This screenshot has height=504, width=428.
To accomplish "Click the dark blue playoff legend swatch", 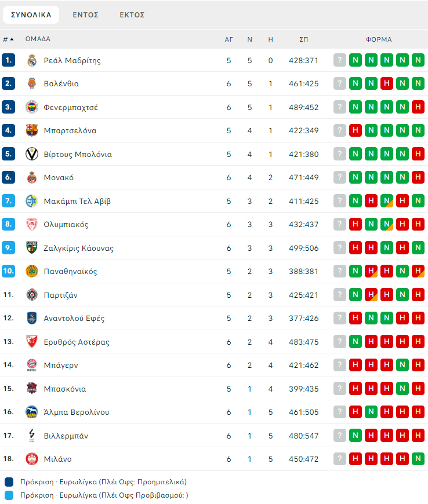I will coord(9,482).
